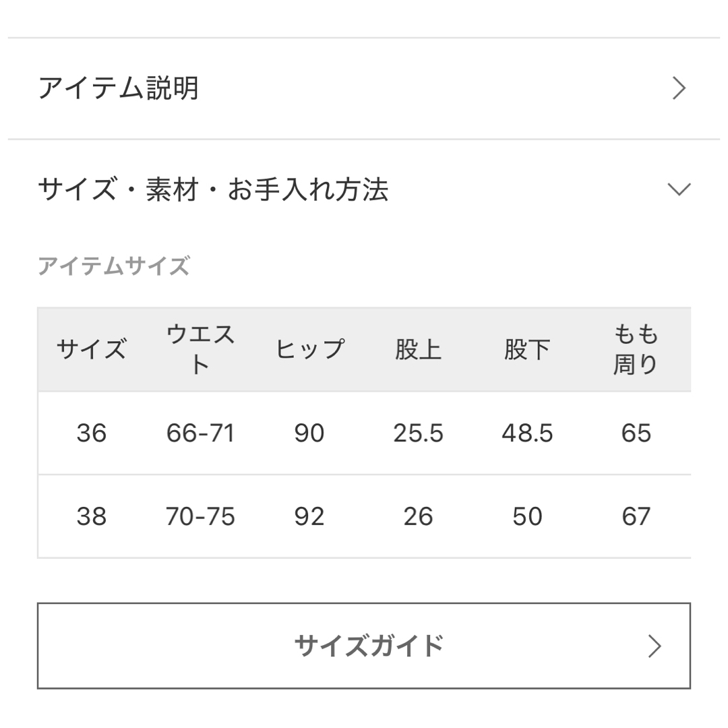Select the サイズ column header
This screenshot has height=728, width=728.
pyautogui.click(x=92, y=349)
